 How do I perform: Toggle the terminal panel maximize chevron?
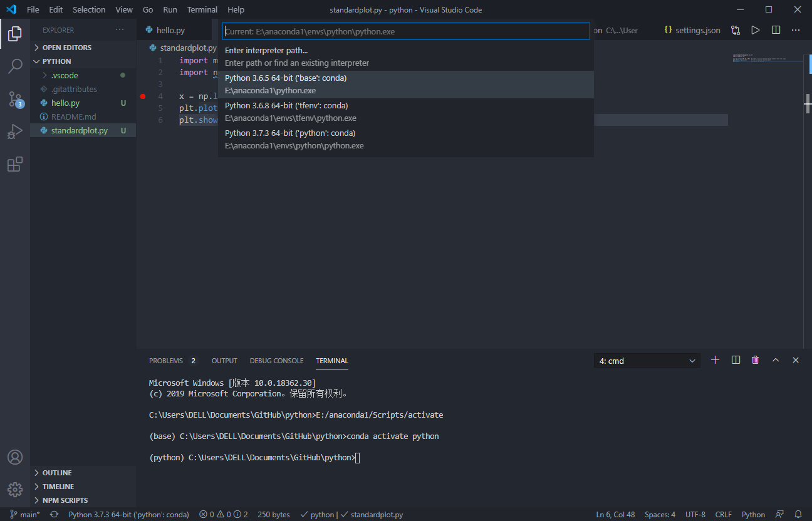(775, 360)
